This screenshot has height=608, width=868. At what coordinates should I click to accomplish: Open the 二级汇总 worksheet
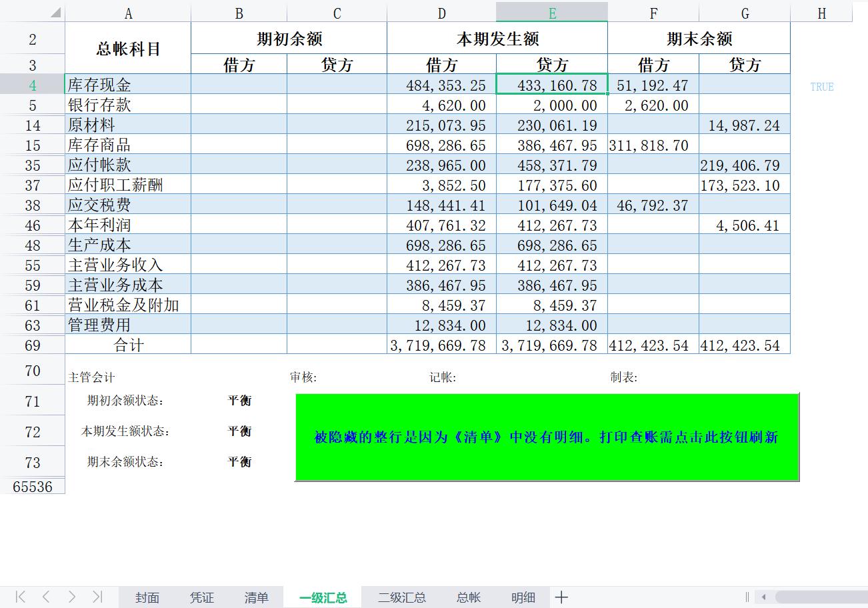click(401, 598)
